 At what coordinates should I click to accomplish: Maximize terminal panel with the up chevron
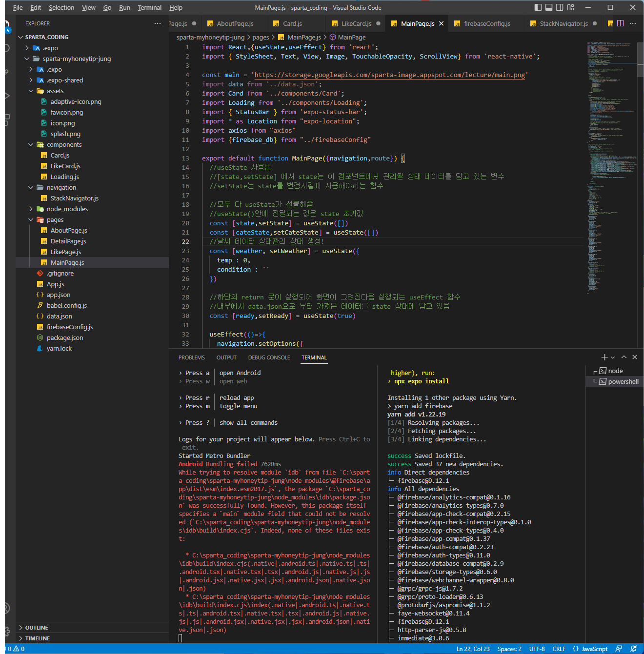[x=624, y=357]
